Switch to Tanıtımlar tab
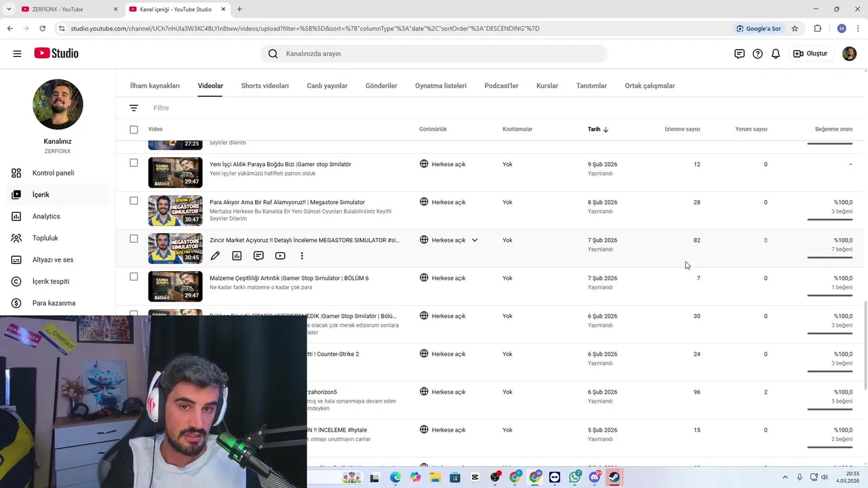Viewport: 868px width, 488px height. pos(591,85)
